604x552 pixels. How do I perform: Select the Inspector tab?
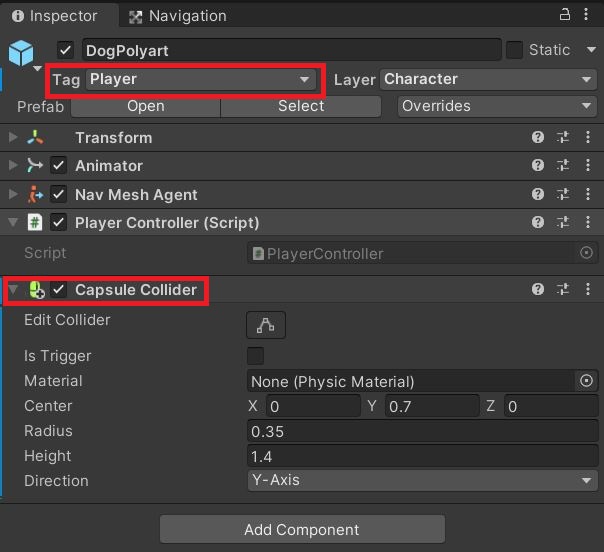54,16
